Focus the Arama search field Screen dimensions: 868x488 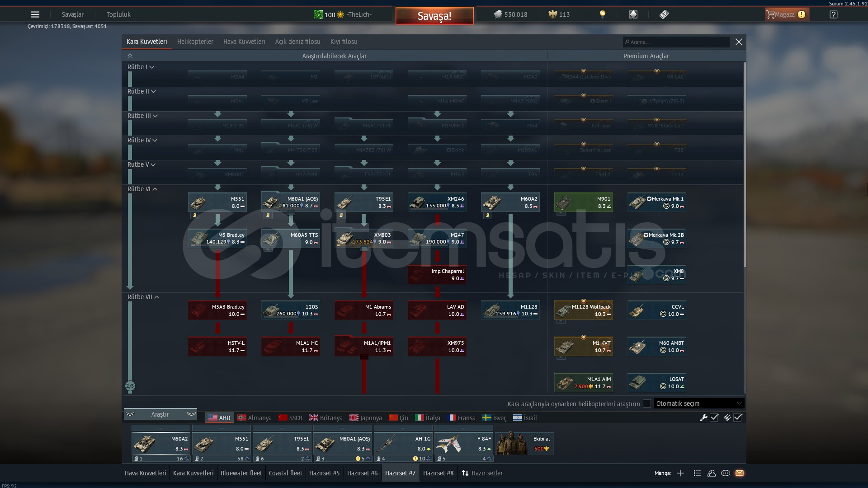click(676, 42)
